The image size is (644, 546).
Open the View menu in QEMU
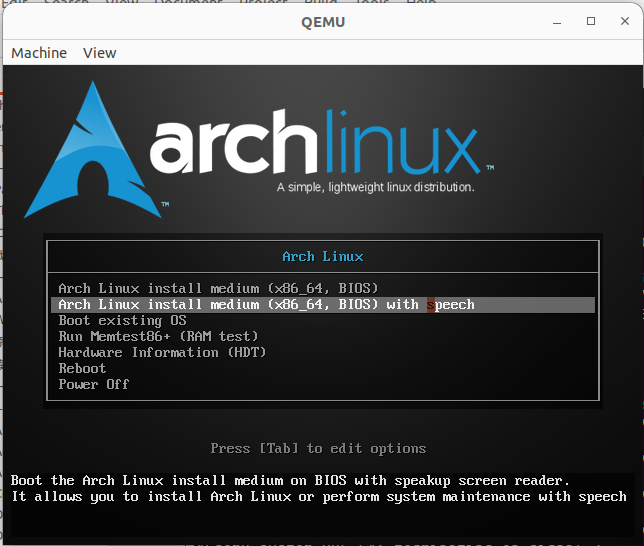99,53
